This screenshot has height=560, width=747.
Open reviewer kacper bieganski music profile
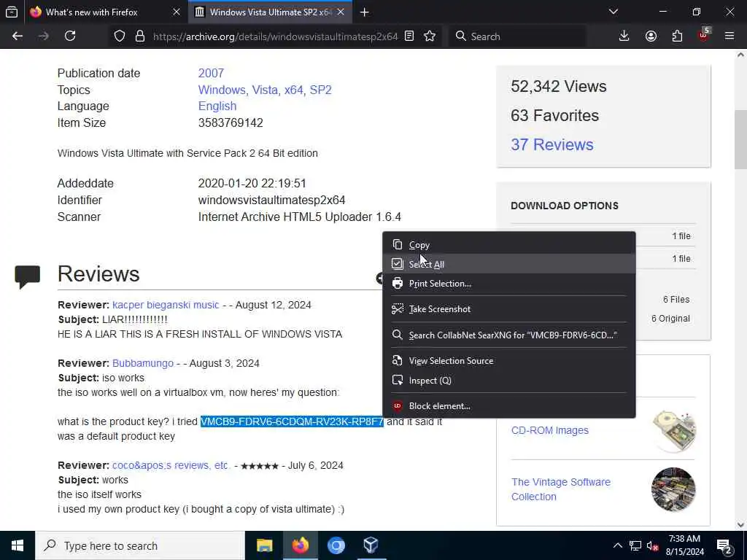(166, 305)
